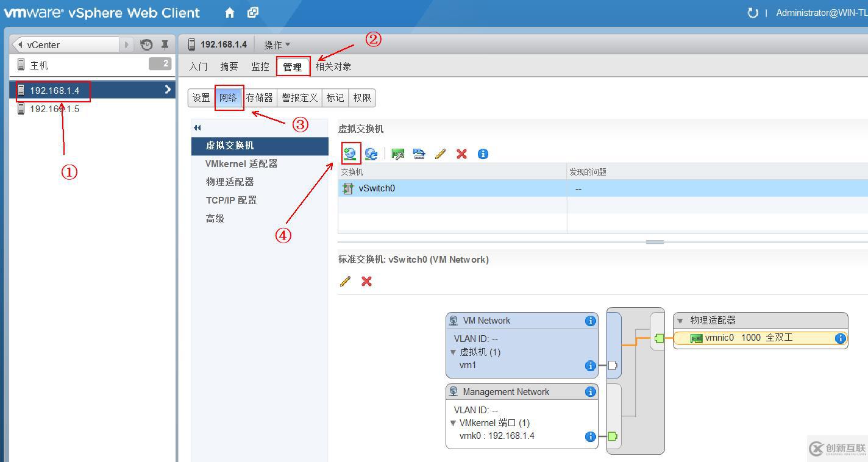The image size is (868, 462).
Task: Switch to the 监控 tab
Action: [x=260, y=66]
